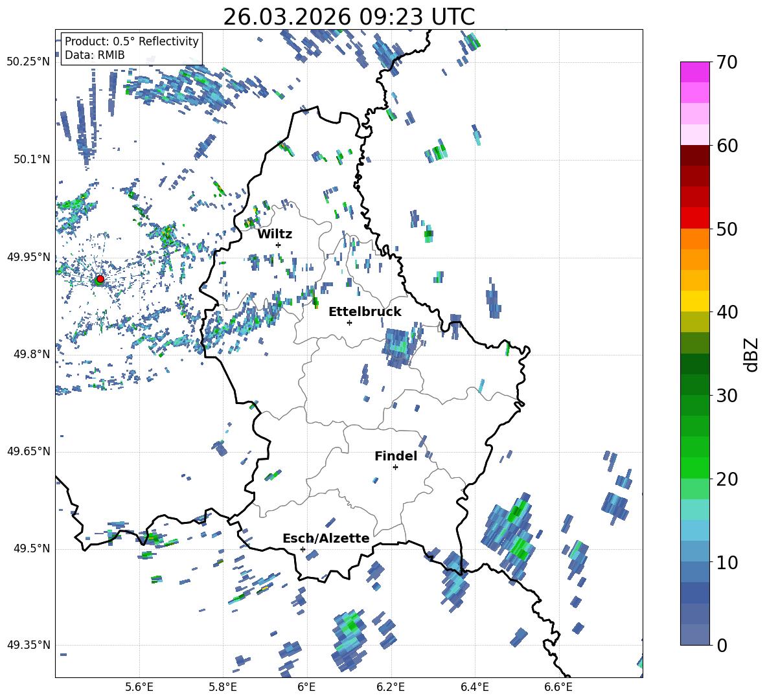
Task: Click the dark maroon swatch just below 60
Action: (x=694, y=155)
